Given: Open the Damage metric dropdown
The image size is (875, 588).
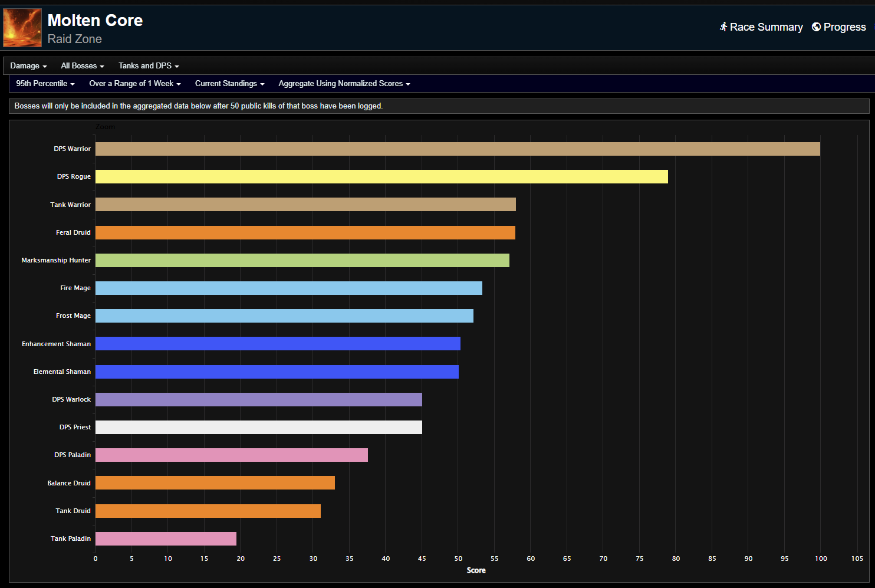Looking at the screenshot, I should 28,65.
